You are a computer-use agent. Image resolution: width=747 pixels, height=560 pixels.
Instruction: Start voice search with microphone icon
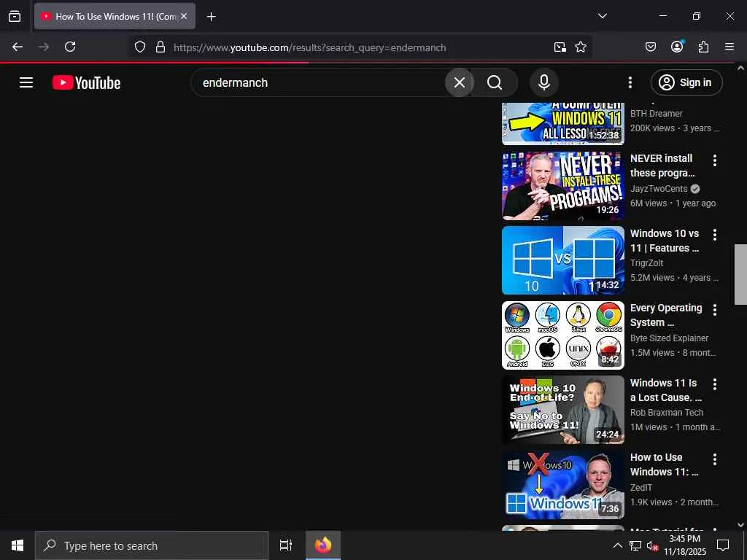(x=544, y=82)
